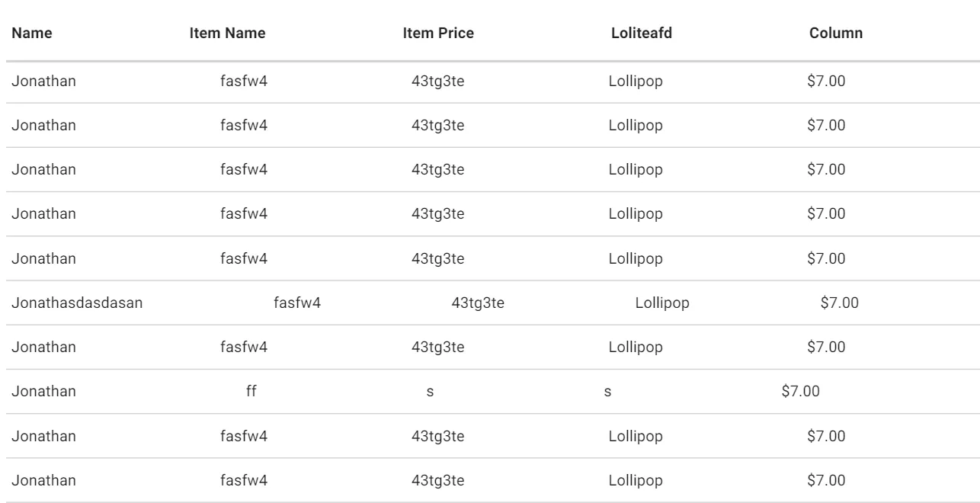The image size is (980, 503).
Task: Click $7.00 in the last table row
Action: pyautogui.click(x=826, y=480)
